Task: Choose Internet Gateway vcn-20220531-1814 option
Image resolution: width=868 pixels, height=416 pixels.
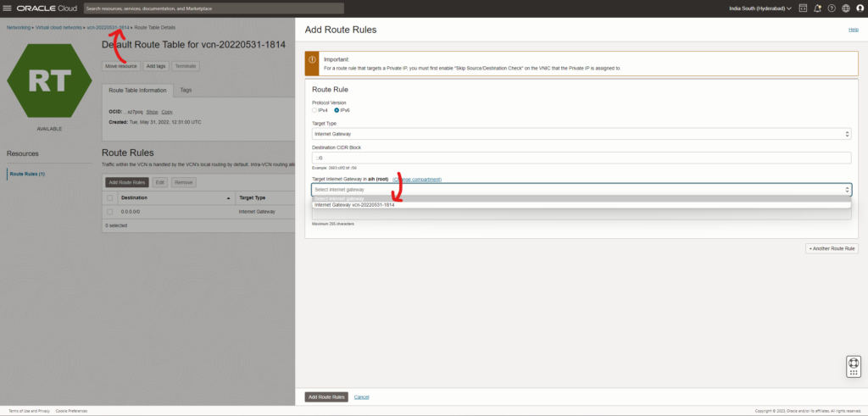Action: click(x=581, y=205)
